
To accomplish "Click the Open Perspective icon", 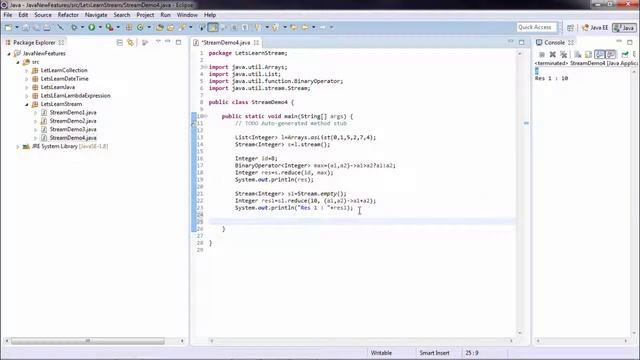I will coord(570,27).
